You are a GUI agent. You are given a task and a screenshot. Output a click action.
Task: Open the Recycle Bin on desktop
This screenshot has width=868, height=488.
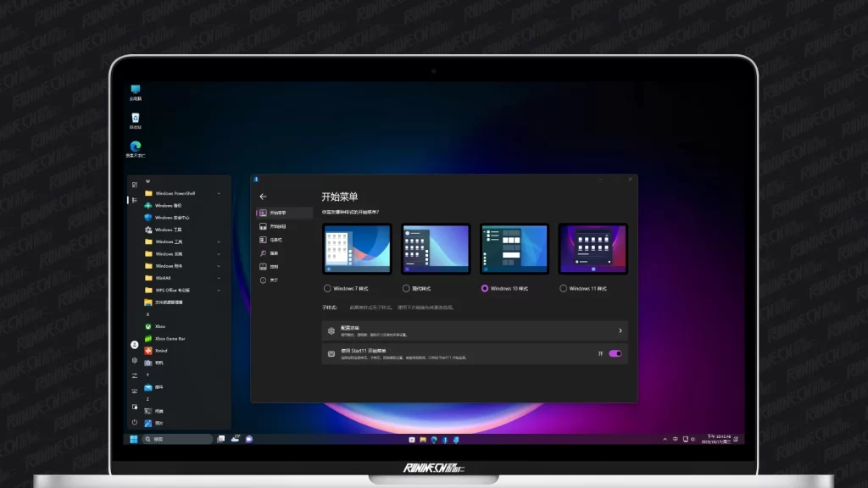pos(136,119)
